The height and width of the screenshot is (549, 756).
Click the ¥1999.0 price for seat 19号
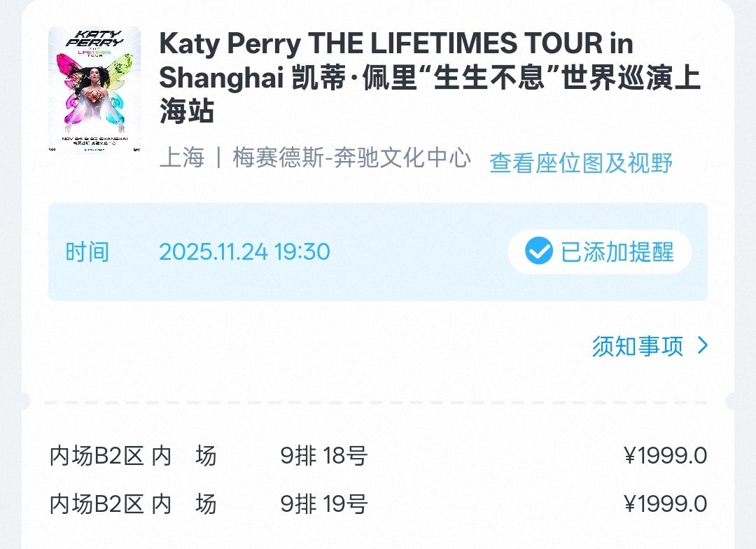665,504
